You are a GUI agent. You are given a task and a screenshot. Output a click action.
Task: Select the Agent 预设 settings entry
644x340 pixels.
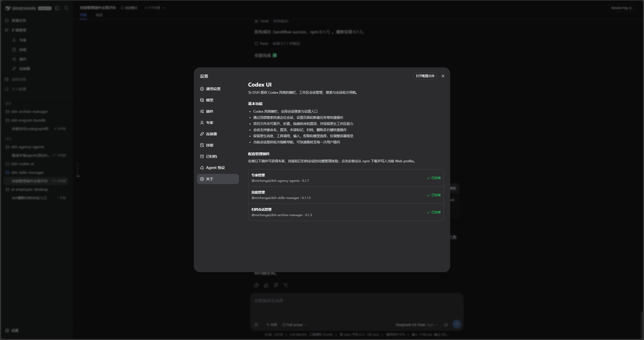point(218,168)
